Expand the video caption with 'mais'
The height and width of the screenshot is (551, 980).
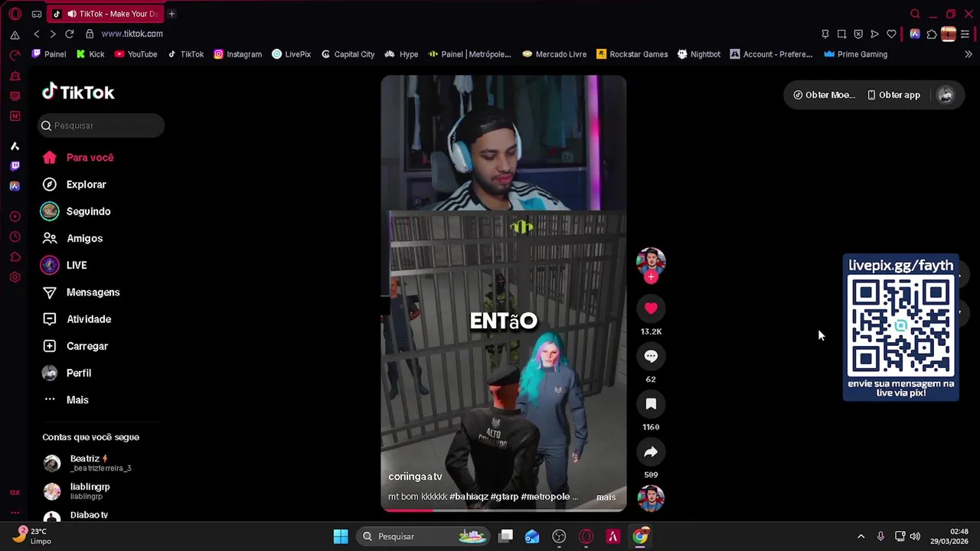pos(606,497)
